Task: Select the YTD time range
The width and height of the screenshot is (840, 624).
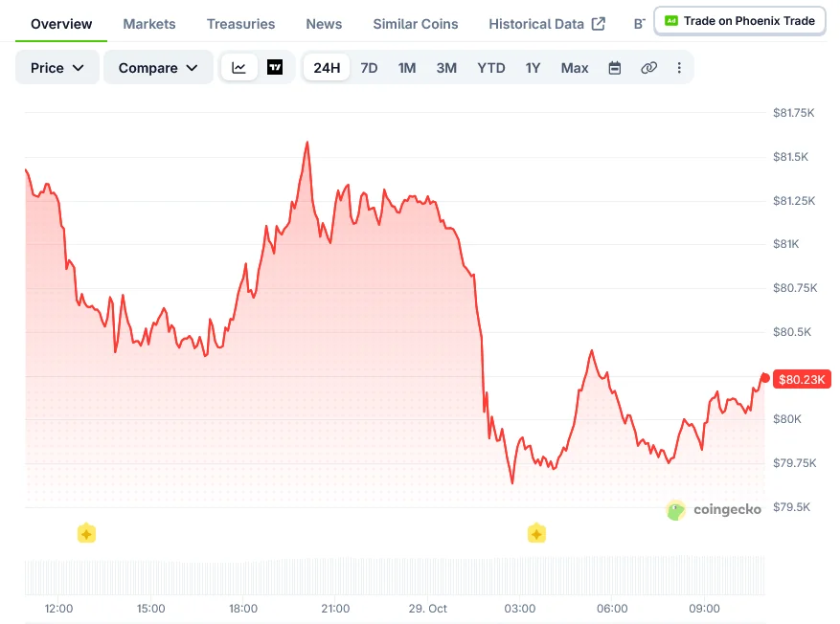Action: point(491,68)
